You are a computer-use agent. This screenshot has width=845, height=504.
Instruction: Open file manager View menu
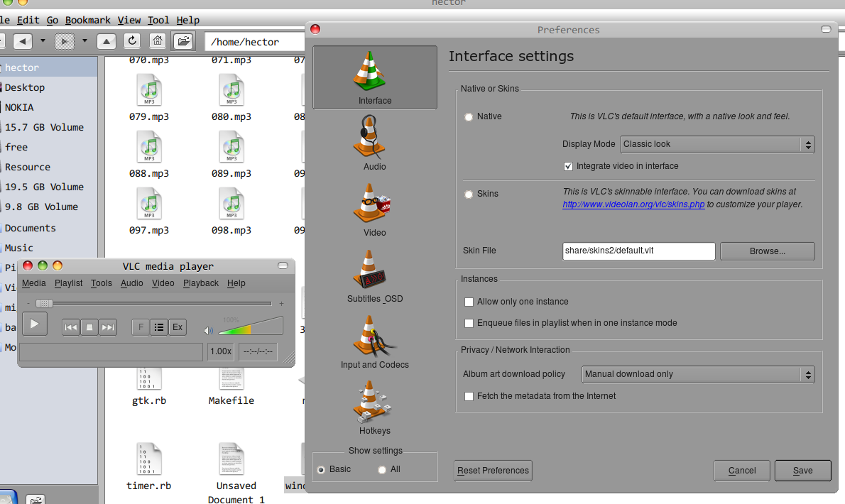click(x=129, y=20)
